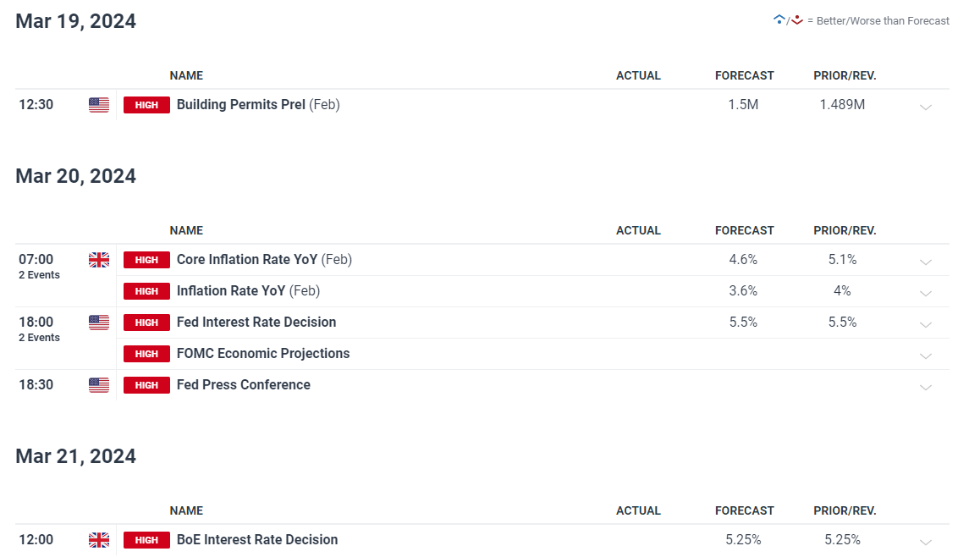The image size is (980, 557).
Task: Open the Building Permits Prel event
Action: click(241, 105)
